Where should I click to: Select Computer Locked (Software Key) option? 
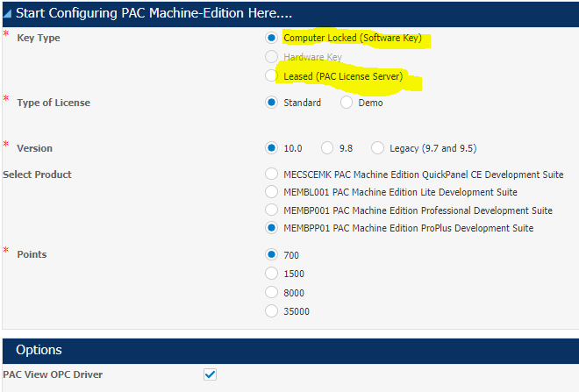pos(271,38)
